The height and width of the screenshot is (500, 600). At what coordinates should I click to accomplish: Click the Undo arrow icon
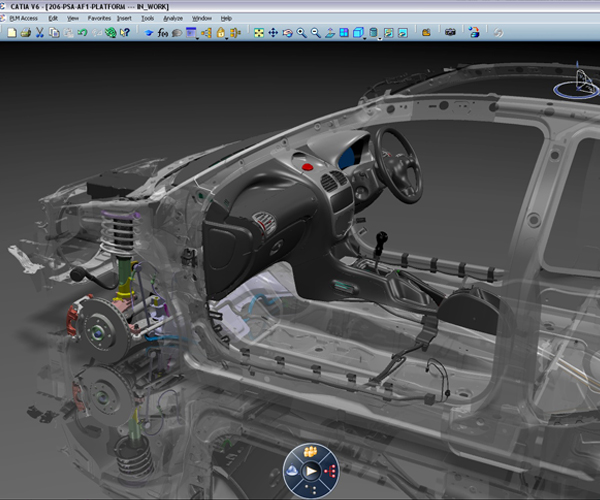pos(83,33)
